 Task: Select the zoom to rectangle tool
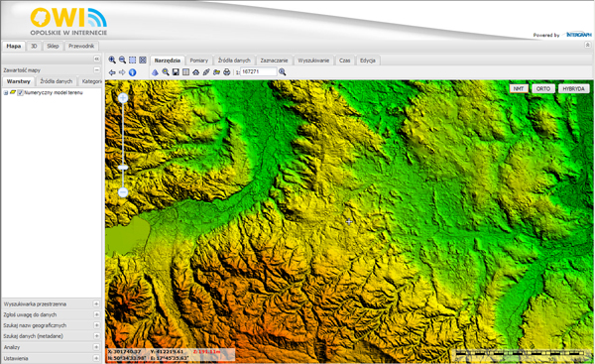(x=133, y=60)
